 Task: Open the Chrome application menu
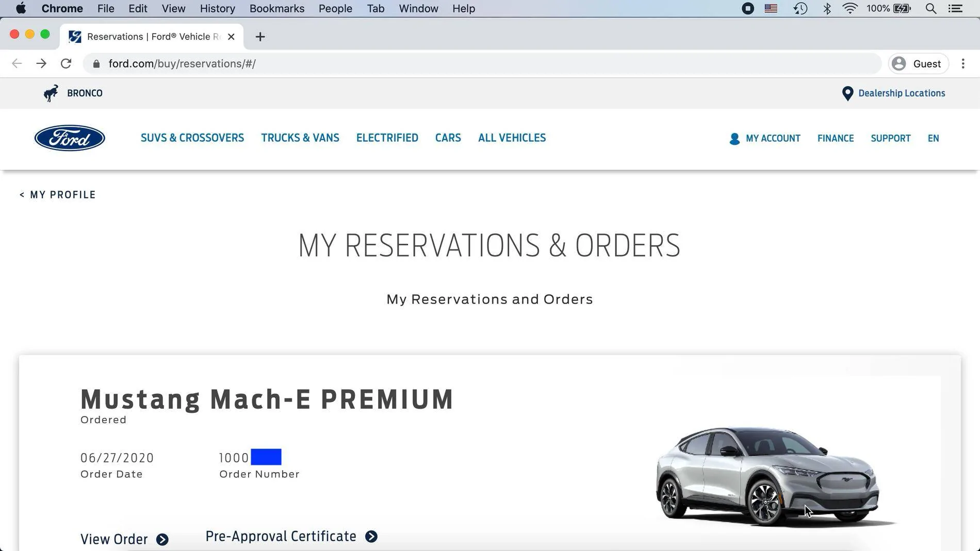(x=62, y=8)
